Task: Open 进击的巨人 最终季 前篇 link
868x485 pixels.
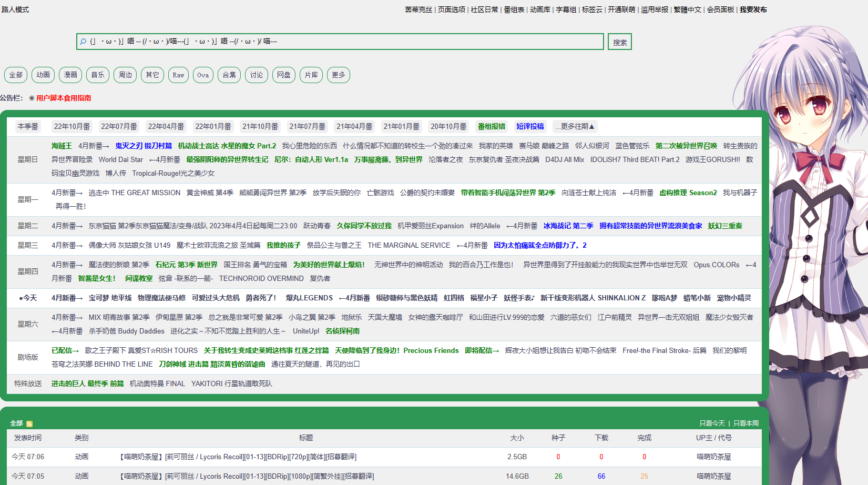Action: pyautogui.click(x=87, y=384)
